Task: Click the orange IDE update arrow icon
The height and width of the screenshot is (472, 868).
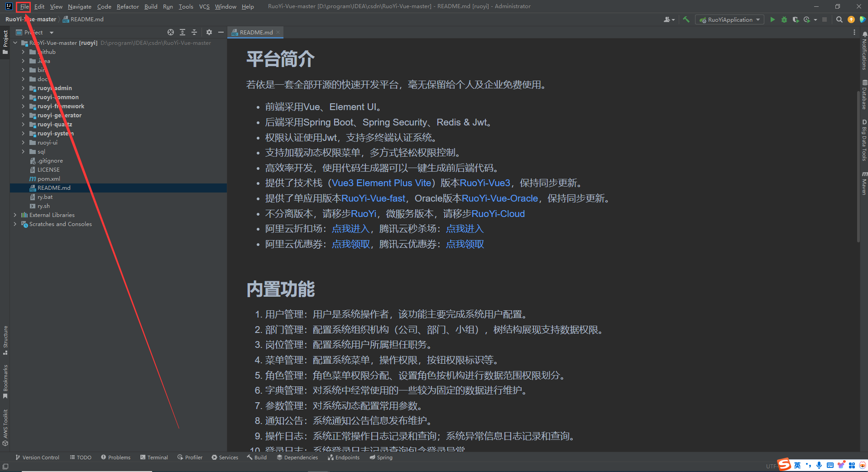Action: click(x=851, y=19)
